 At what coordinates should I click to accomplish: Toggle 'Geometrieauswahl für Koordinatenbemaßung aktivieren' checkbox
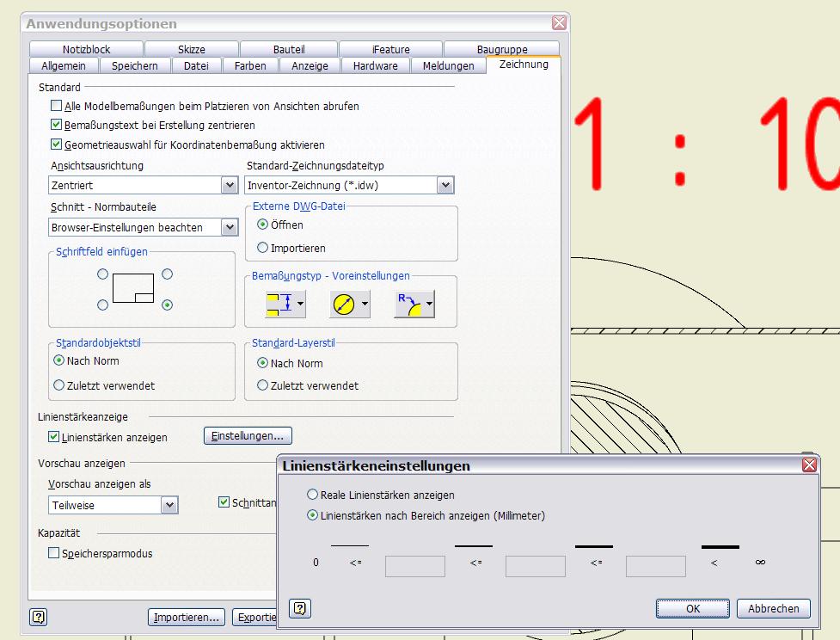coord(56,145)
